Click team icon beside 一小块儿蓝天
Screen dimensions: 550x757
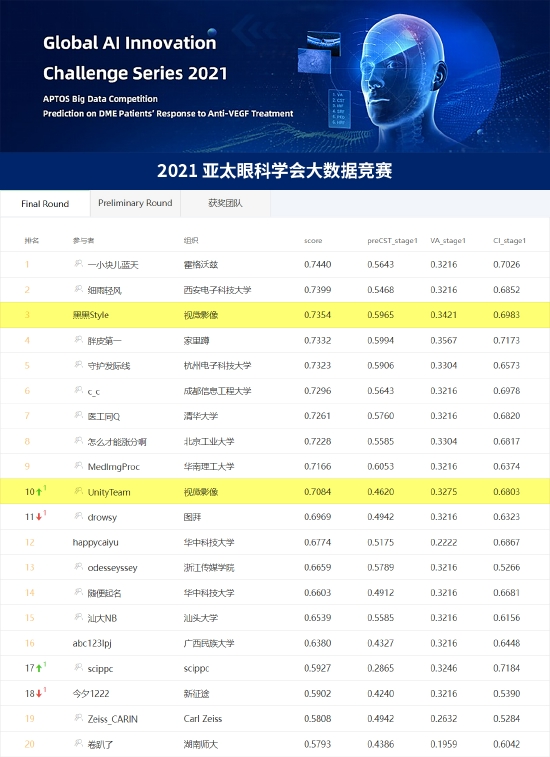coord(78,264)
